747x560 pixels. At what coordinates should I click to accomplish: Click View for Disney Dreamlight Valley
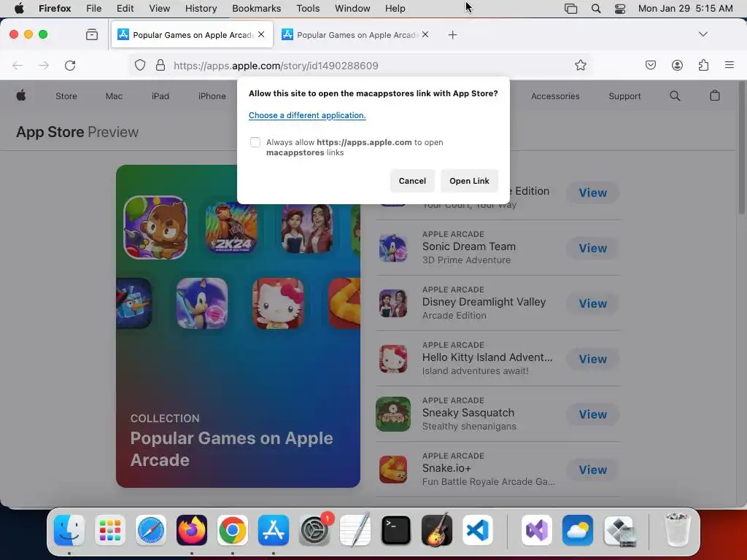coord(592,303)
